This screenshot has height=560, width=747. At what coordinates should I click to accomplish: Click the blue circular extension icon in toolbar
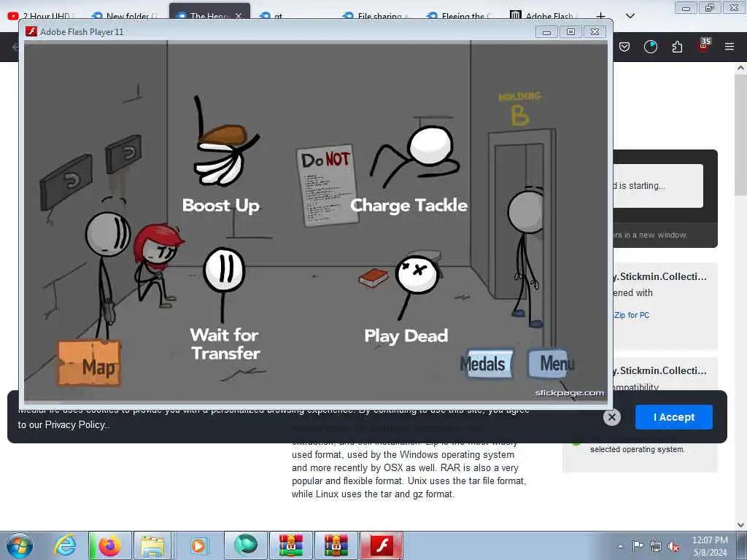pyautogui.click(x=650, y=47)
